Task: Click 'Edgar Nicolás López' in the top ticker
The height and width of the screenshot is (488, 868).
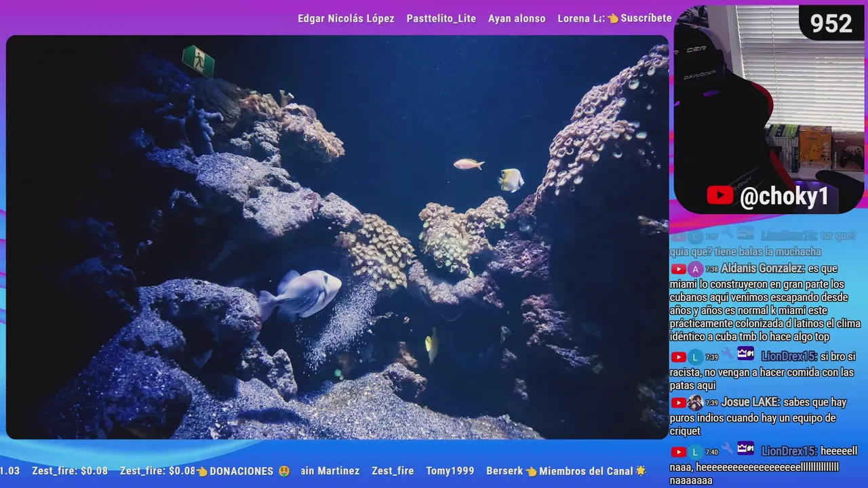Action: tap(346, 19)
